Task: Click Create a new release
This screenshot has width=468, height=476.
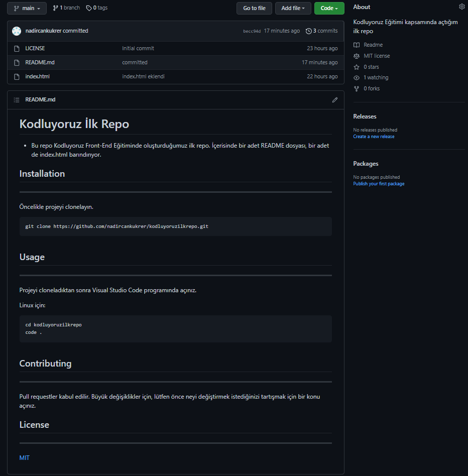Action: [x=374, y=137]
